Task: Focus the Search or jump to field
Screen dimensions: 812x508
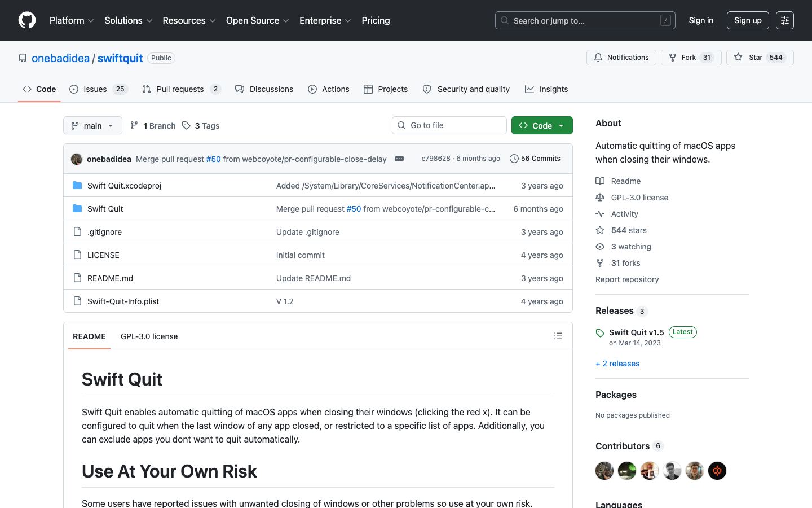Action: pos(585,20)
